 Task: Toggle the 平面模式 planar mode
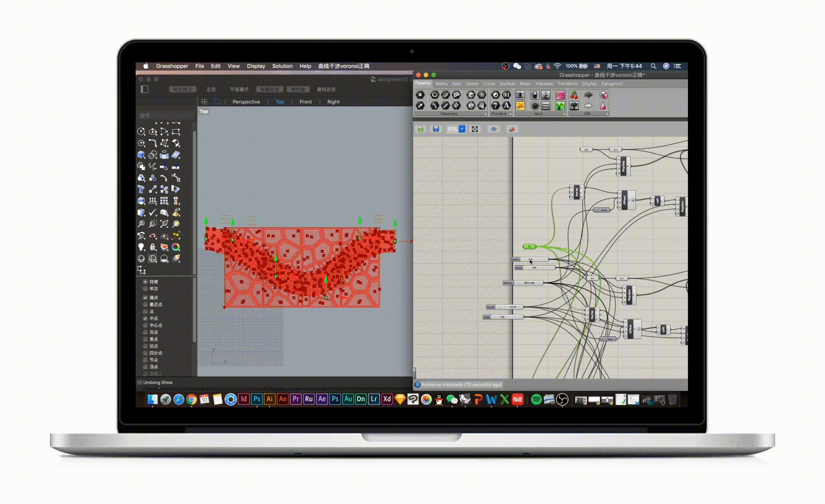tap(239, 89)
